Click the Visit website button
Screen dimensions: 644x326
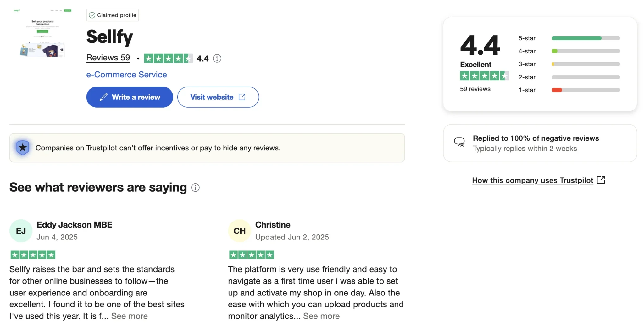click(x=218, y=97)
